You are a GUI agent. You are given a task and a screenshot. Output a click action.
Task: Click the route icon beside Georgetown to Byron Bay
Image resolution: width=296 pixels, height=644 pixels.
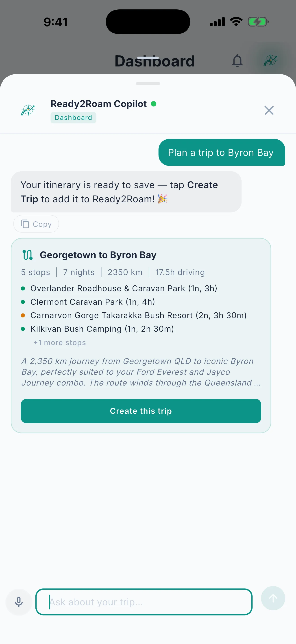pos(27,255)
